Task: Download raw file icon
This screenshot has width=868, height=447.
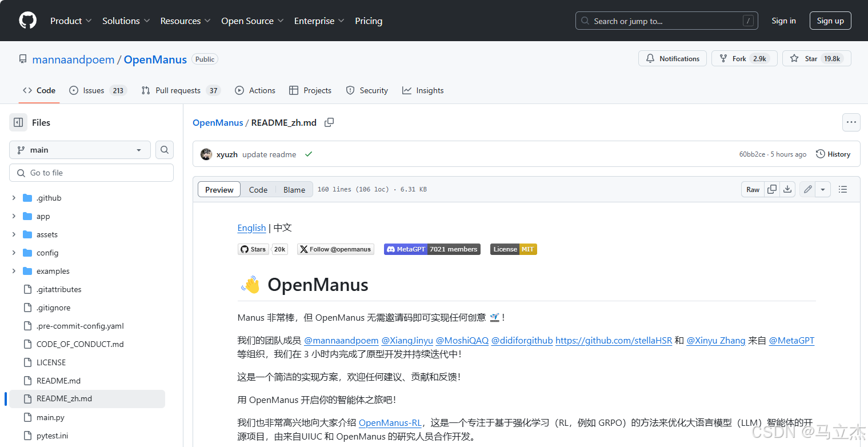Action: pos(787,189)
